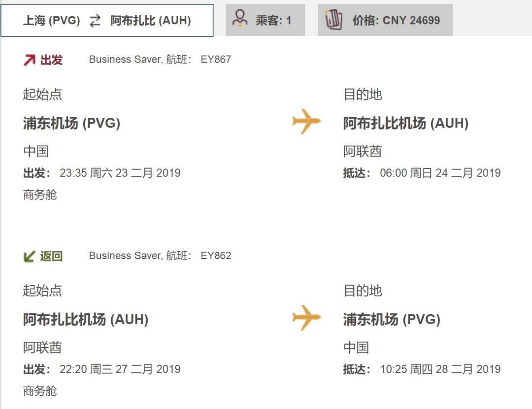532x409 pixels.
Task: Open the 乘客: 1 passenger tab
Action: (266, 20)
